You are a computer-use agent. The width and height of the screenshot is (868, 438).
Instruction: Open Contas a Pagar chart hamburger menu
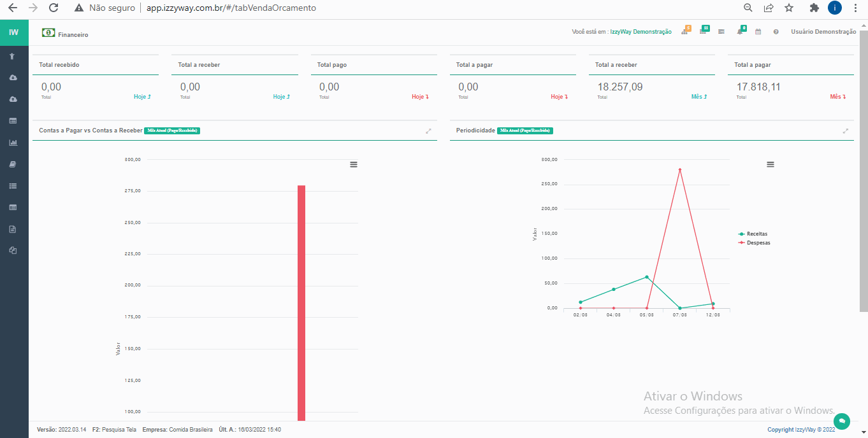[x=353, y=164]
